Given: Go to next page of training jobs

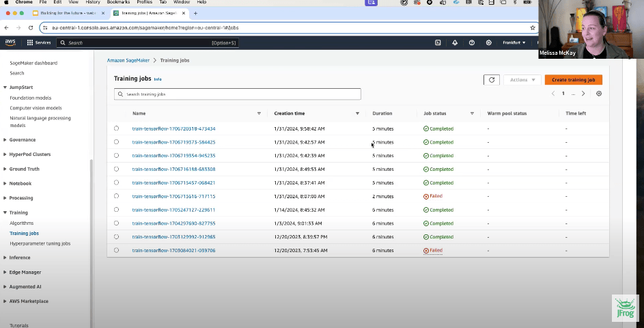Looking at the screenshot, I should click(583, 94).
